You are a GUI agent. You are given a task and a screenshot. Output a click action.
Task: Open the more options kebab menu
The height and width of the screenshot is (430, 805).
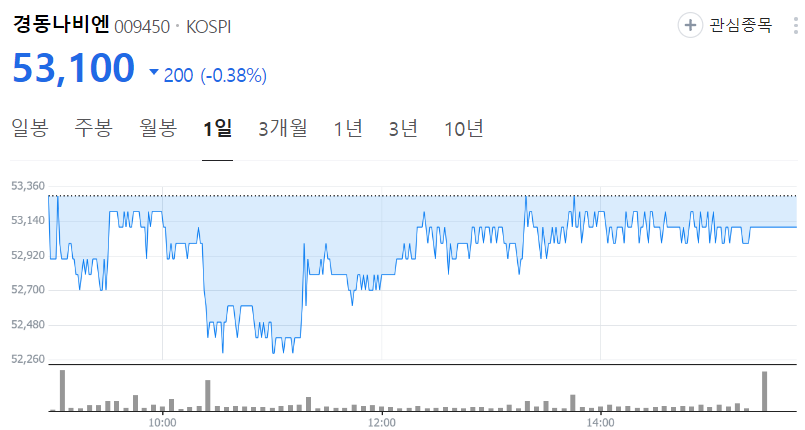(x=796, y=25)
